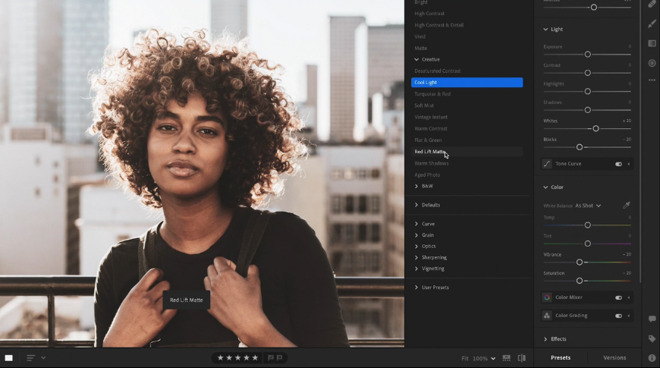Toggle the Color Mixer switch
The image size is (660, 368).
[618, 298]
